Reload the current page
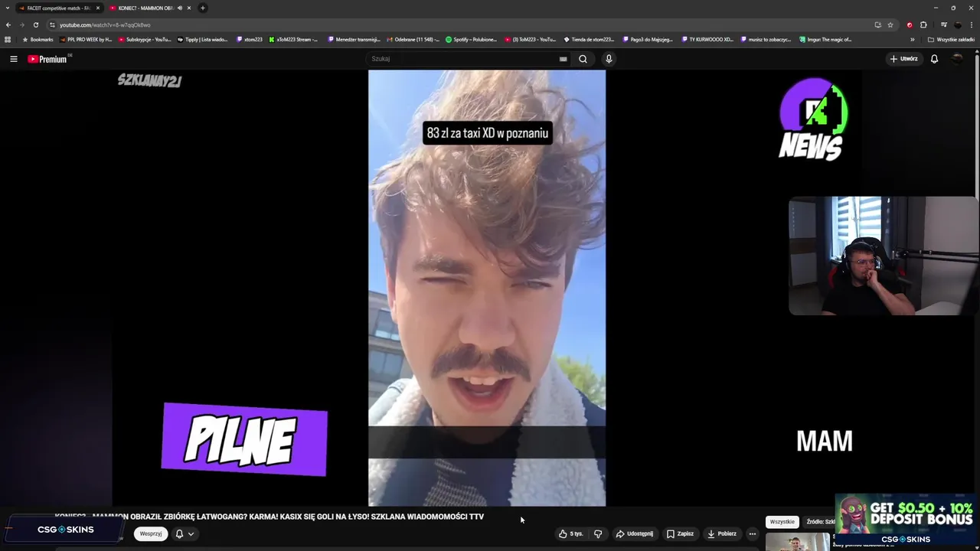Image resolution: width=980 pixels, height=551 pixels. point(35,24)
